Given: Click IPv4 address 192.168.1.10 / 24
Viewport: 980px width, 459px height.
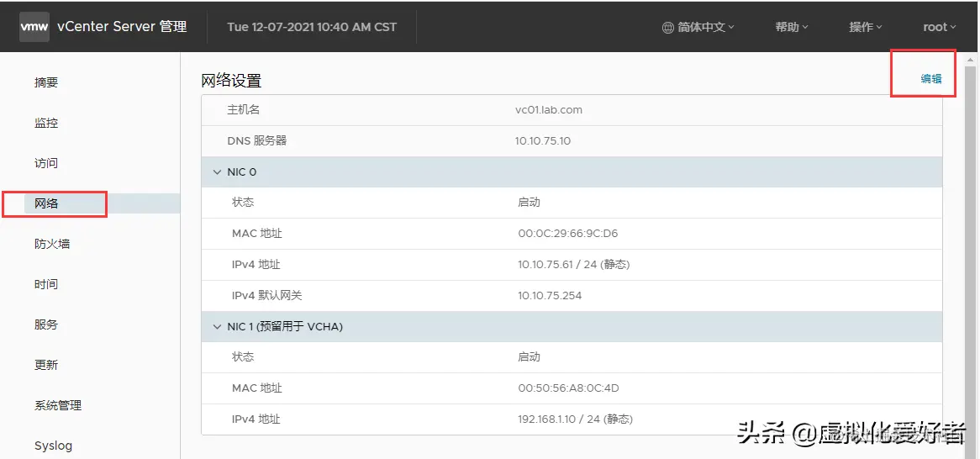Looking at the screenshot, I should tap(576, 419).
